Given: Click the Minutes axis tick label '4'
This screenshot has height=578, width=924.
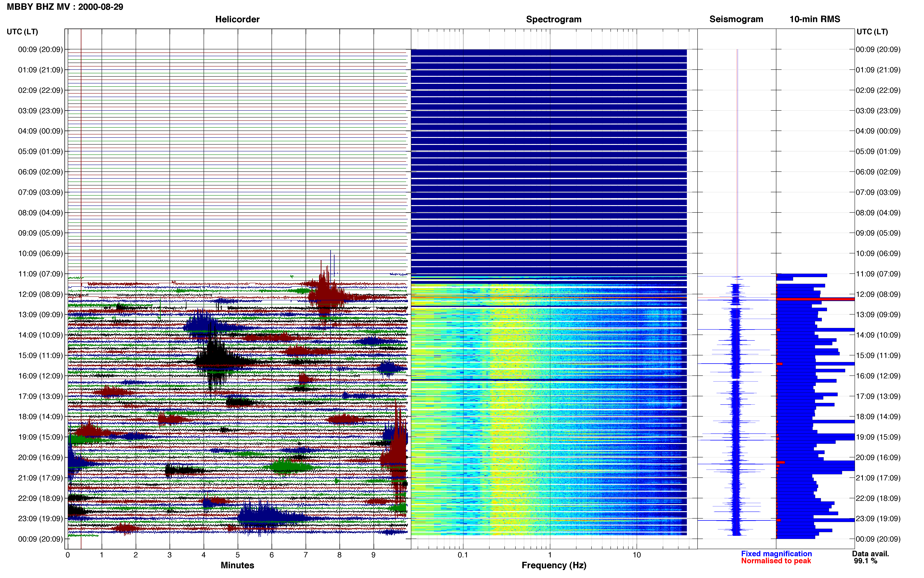Looking at the screenshot, I should (204, 555).
